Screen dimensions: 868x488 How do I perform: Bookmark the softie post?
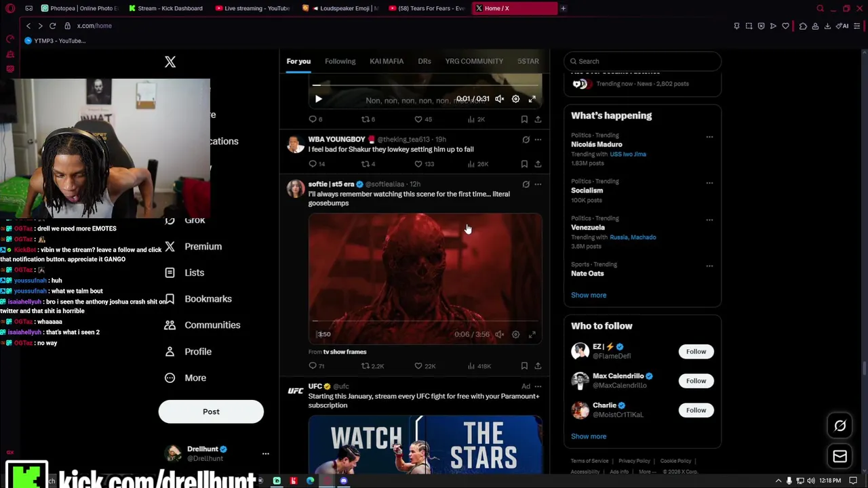pyautogui.click(x=524, y=366)
